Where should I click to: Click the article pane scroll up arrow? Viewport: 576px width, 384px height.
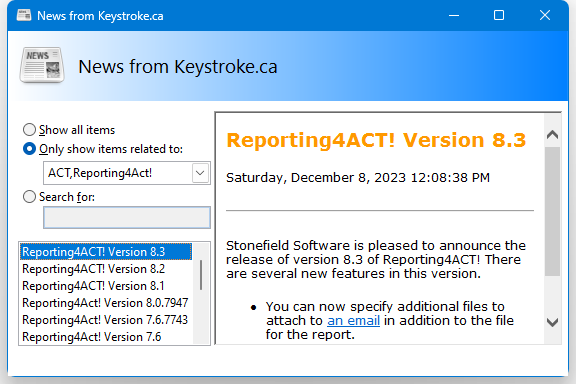pyautogui.click(x=552, y=134)
